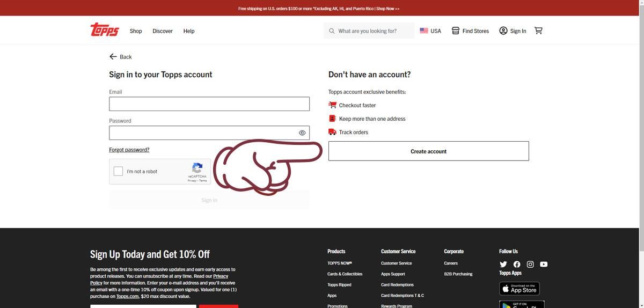Click the 'Sign Up Today and Get 10% Off' heading

[x=150, y=254]
